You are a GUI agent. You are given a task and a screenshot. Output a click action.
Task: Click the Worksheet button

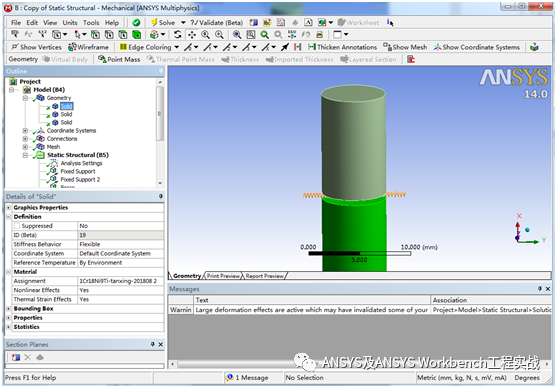tap(358, 22)
